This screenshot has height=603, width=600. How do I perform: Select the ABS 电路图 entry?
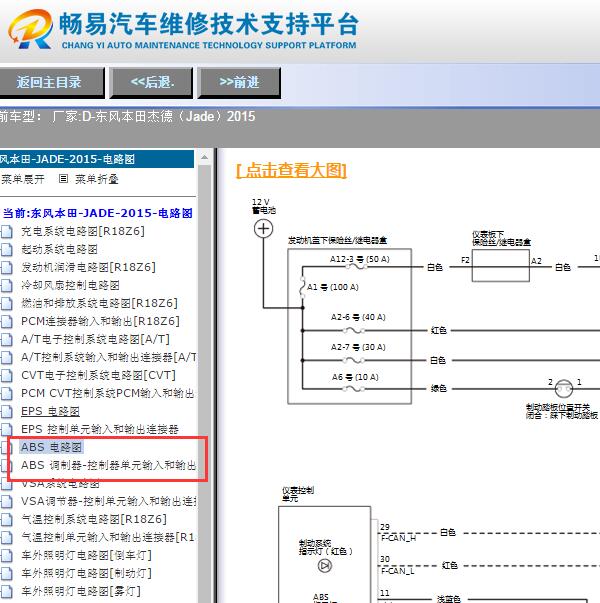pos(51,447)
